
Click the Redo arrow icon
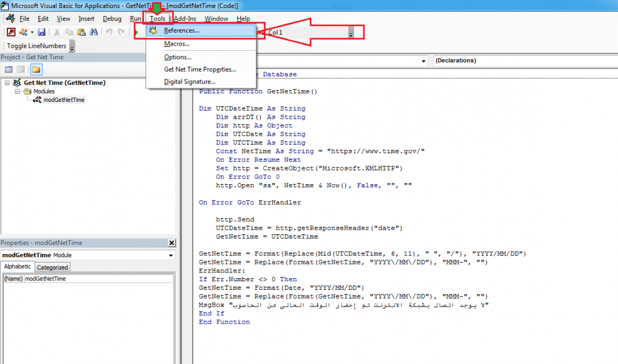(121, 32)
